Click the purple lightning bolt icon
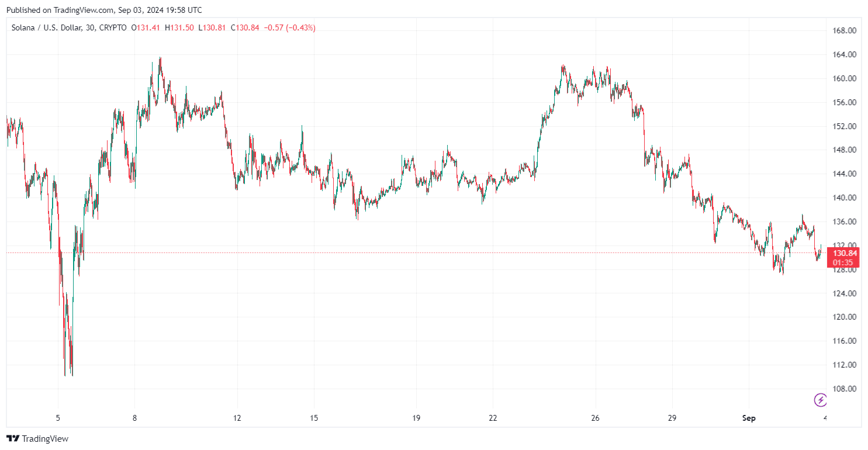Screen dimensions: 868x450 click(x=821, y=400)
